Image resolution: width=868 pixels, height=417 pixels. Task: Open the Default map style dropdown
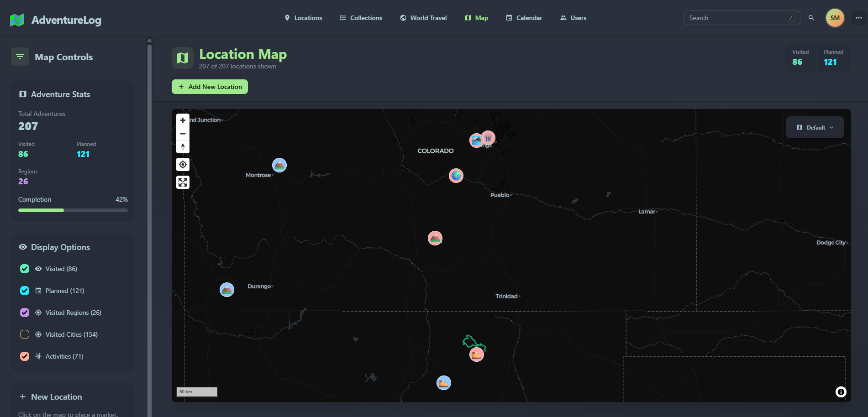(815, 127)
